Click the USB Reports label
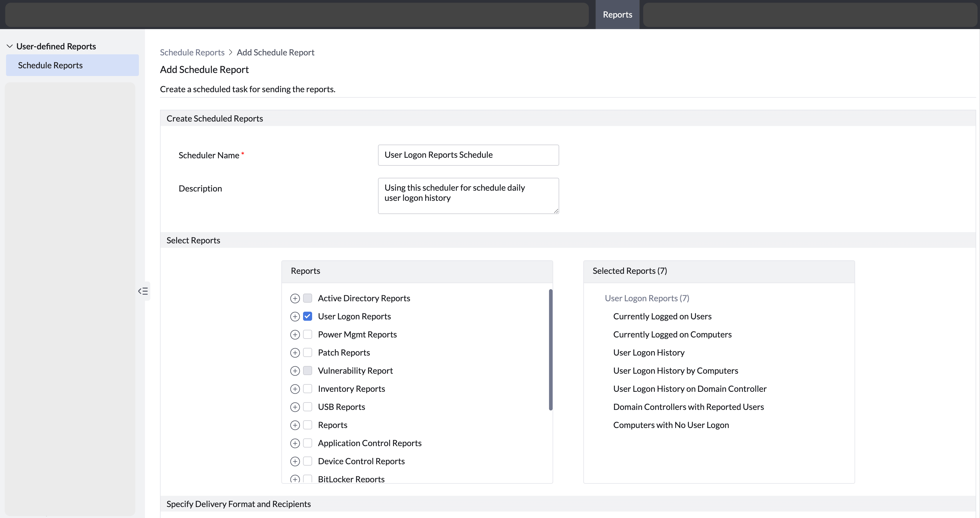Screen dimensions: 980x518 341,407
